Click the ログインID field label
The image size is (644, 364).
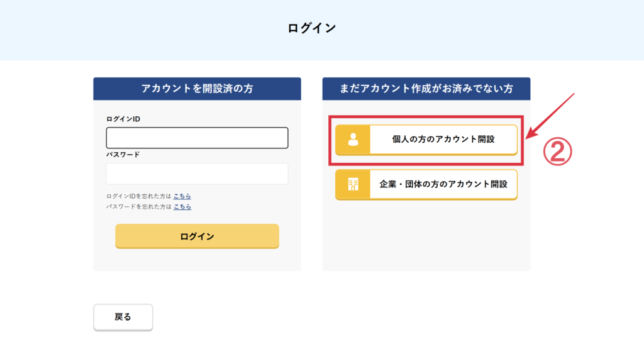pos(123,119)
